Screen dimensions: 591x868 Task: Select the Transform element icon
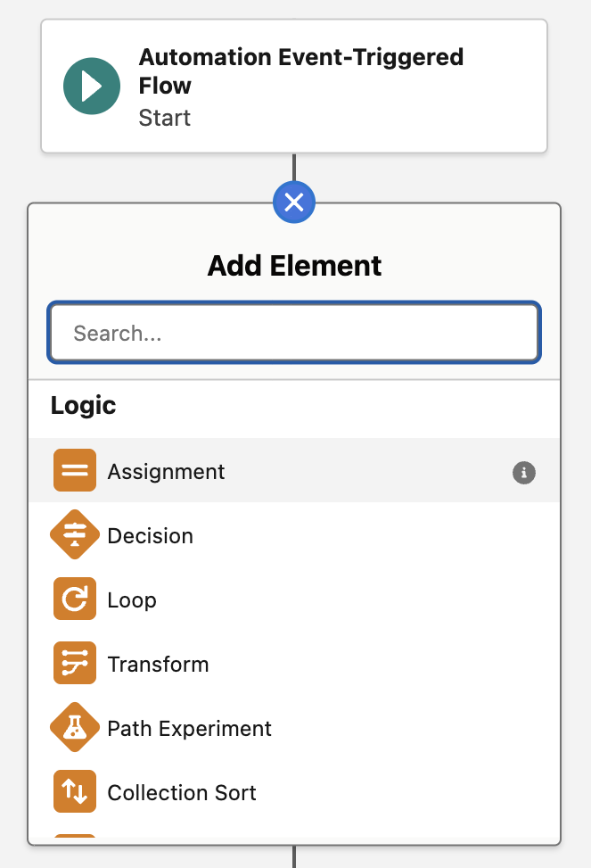tap(75, 663)
